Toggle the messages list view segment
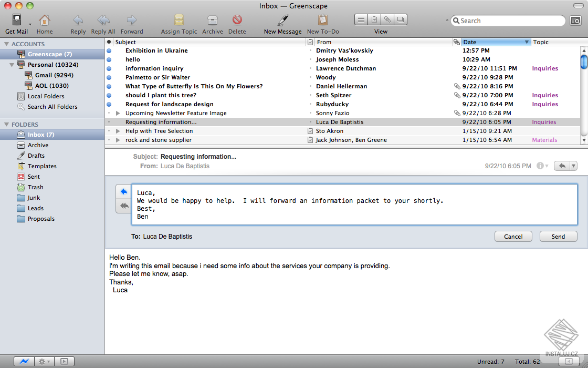 361,19
